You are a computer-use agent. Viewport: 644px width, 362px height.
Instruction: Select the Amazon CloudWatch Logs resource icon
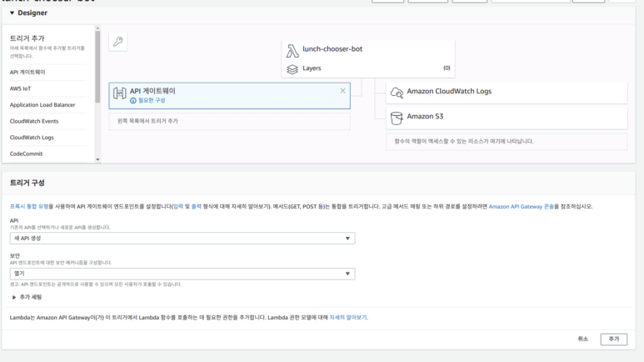click(397, 91)
